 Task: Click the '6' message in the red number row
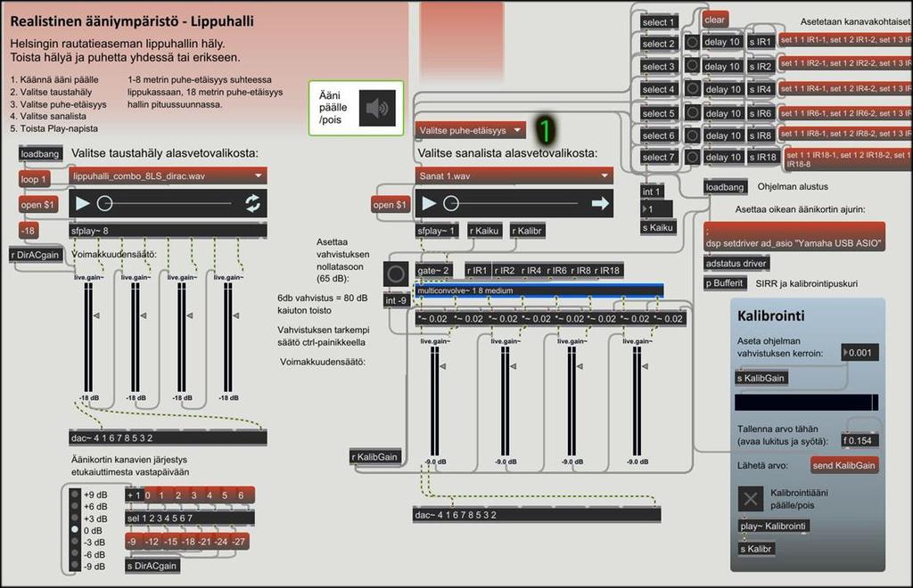coord(241,495)
